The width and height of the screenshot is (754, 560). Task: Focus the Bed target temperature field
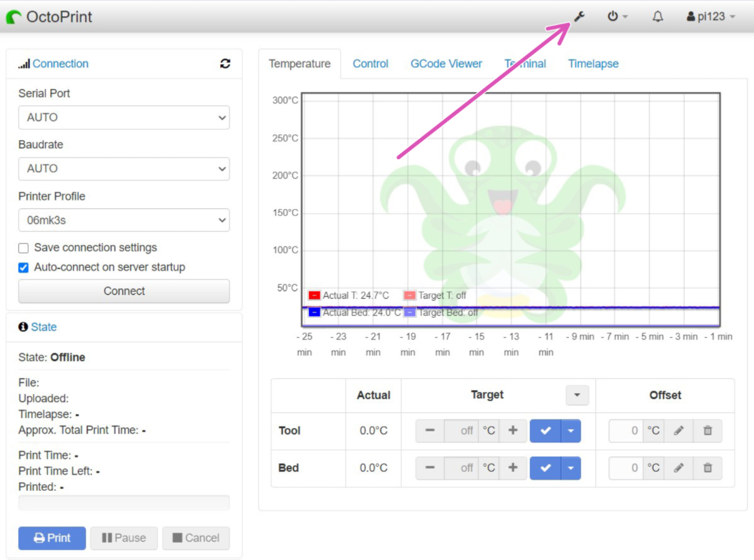point(461,468)
